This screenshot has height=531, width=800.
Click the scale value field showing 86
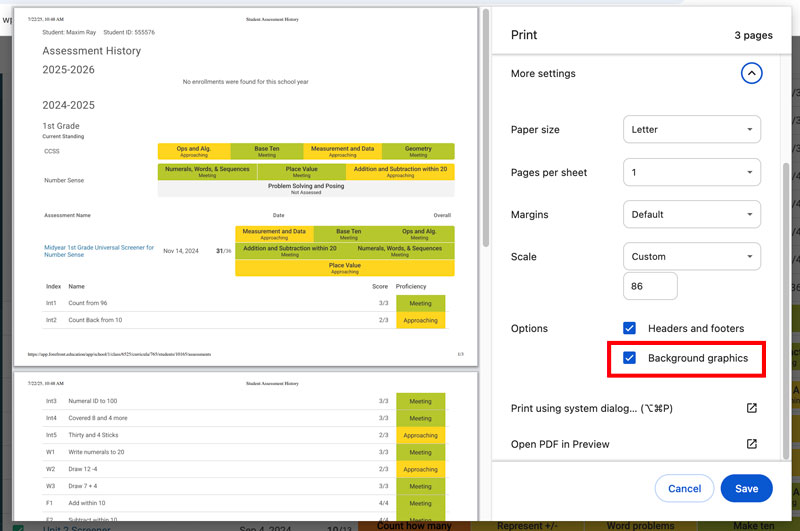(650, 286)
